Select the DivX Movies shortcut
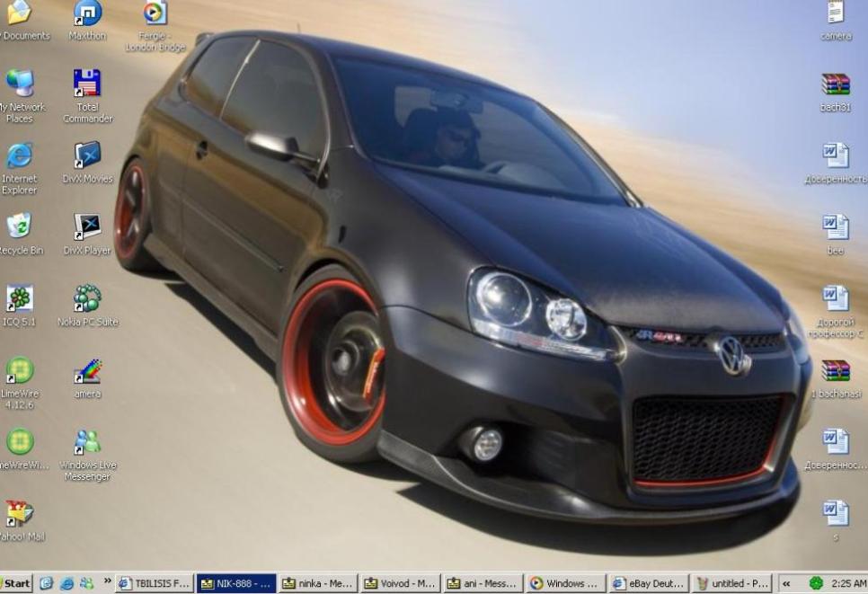Viewport: 868px width, 594px height. coord(87,155)
